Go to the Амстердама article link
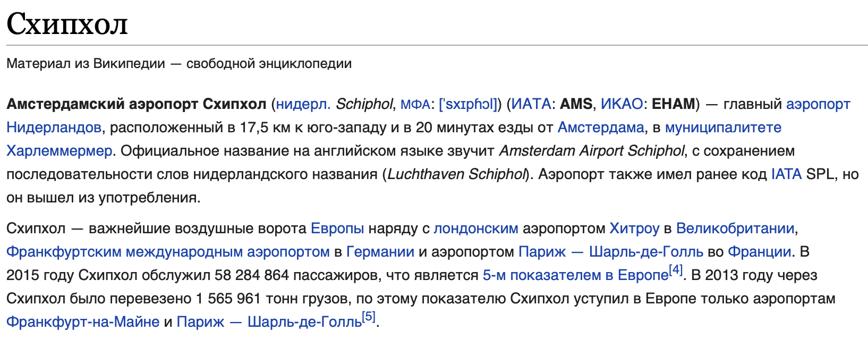 click(601, 128)
